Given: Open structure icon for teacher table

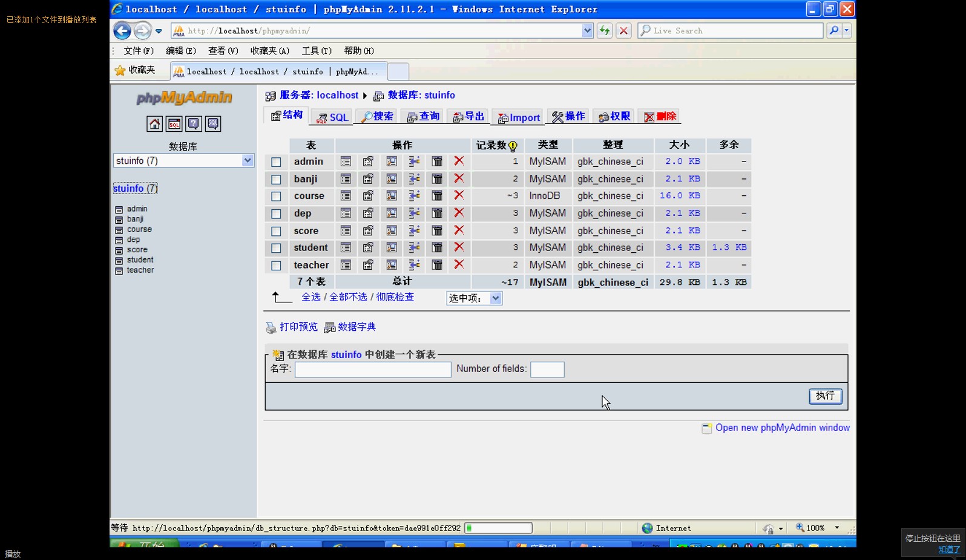Looking at the screenshot, I should tap(368, 265).
